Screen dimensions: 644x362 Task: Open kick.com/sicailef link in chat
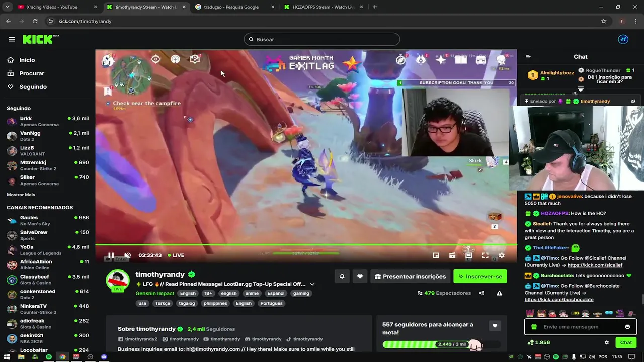pyautogui.click(x=595, y=265)
